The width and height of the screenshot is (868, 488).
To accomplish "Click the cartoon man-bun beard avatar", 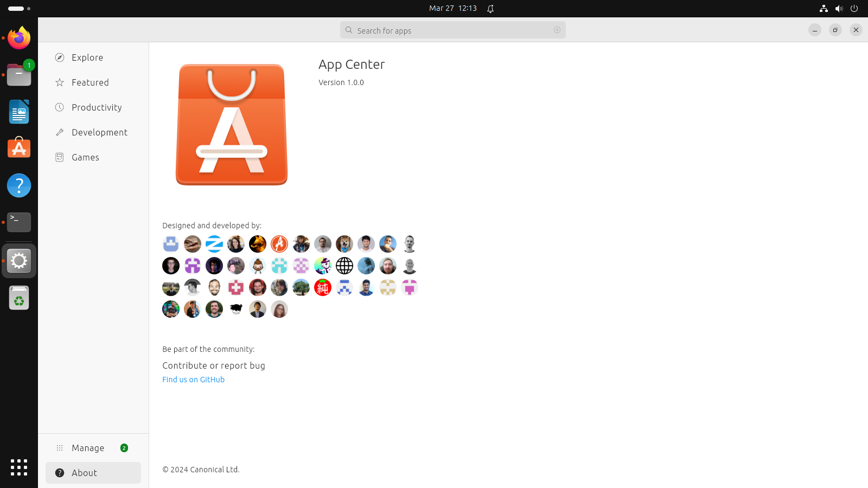I will click(258, 266).
